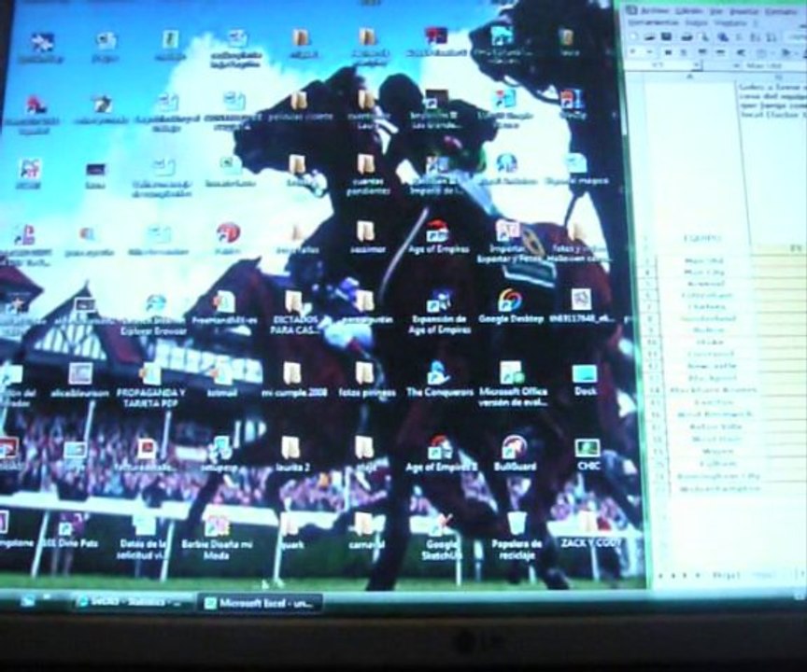The width and height of the screenshot is (807, 672).
Task: Launch Expansión de Age of Empires shortcut
Action: pos(439,312)
